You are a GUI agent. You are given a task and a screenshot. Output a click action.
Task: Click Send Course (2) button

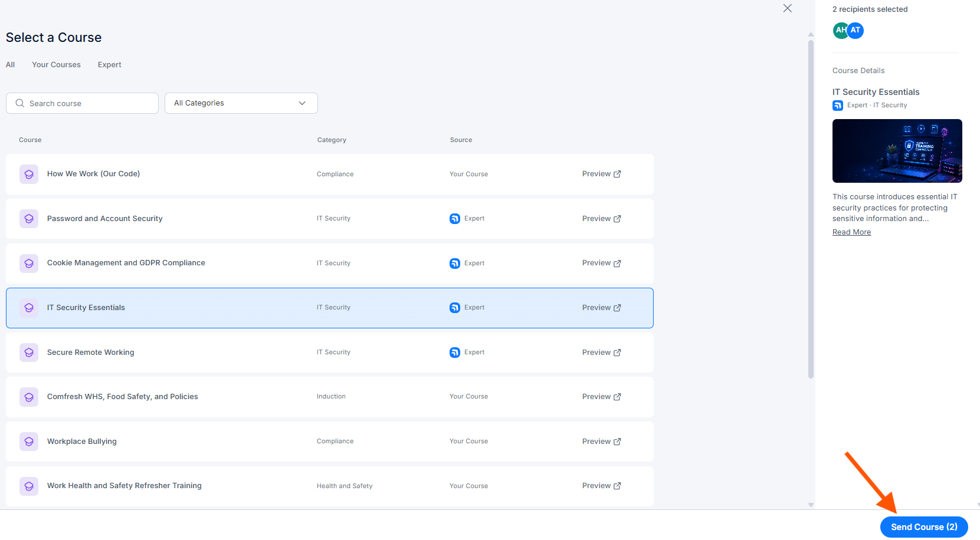(924, 527)
